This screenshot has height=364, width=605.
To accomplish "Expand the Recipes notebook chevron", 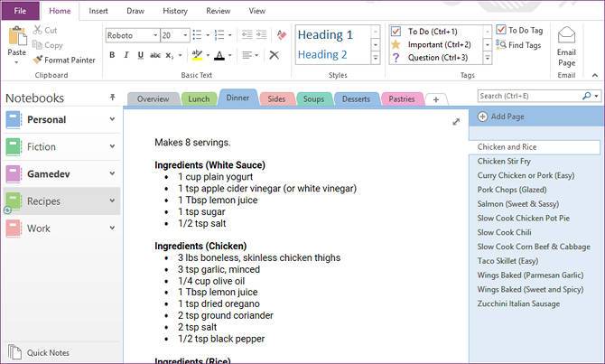I will 112,201.
